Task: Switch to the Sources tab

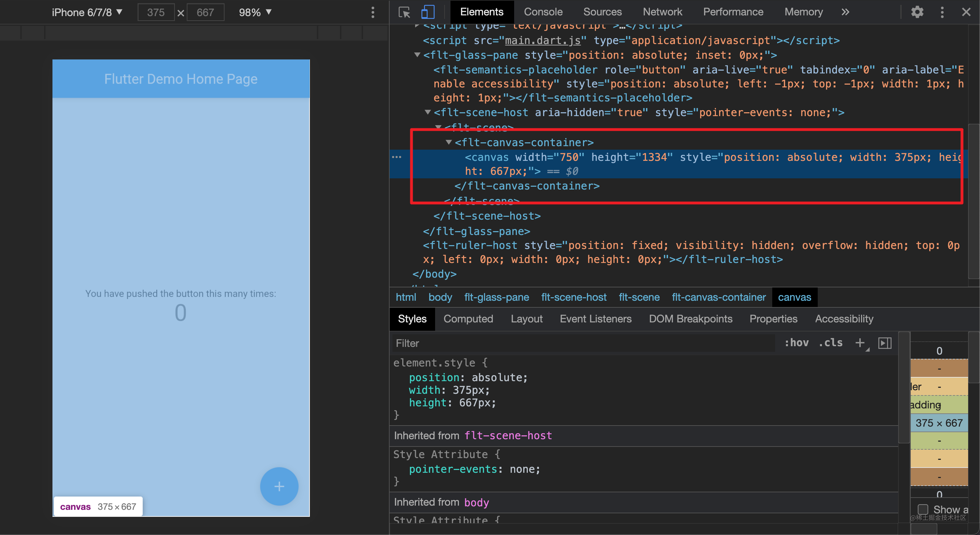Action: pos(603,12)
